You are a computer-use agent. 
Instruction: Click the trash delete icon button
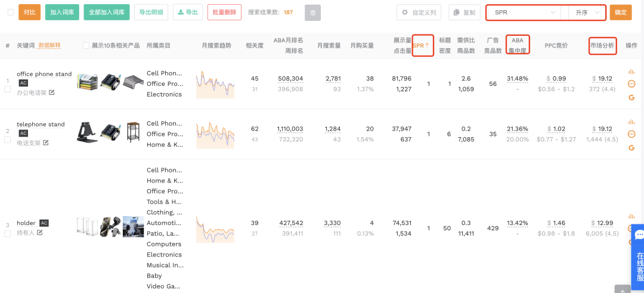pyautogui.click(x=312, y=13)
